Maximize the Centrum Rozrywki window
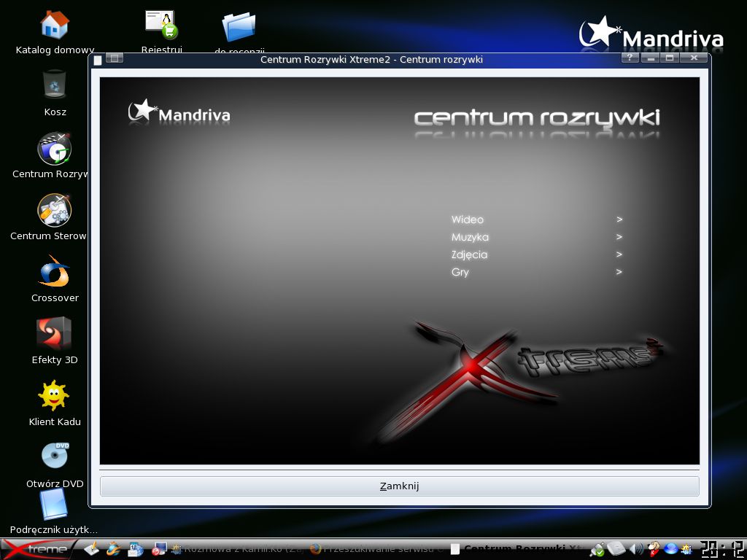This screenshot has width=747, height=560. pyautogui.click(x=670, y=58)
